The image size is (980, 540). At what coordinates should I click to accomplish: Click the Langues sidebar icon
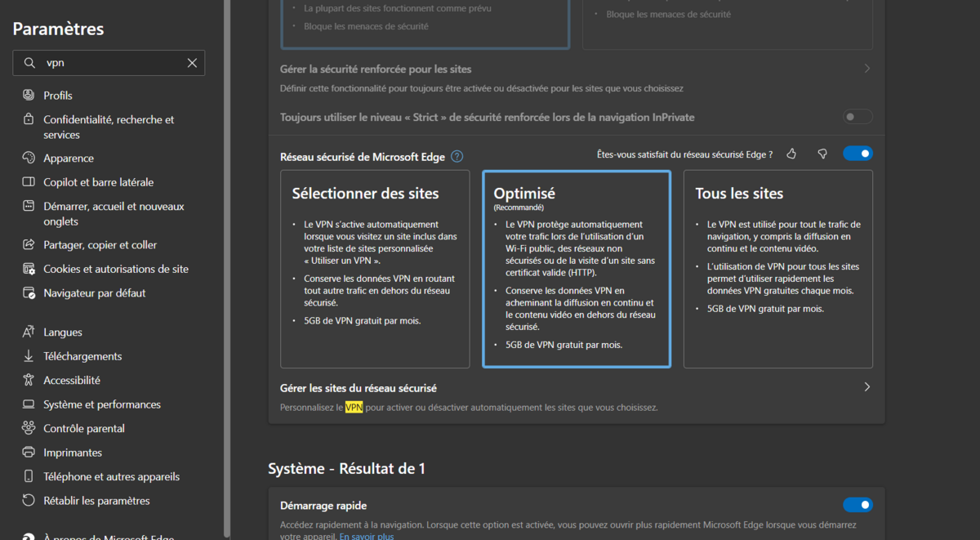tap(29, 332)
